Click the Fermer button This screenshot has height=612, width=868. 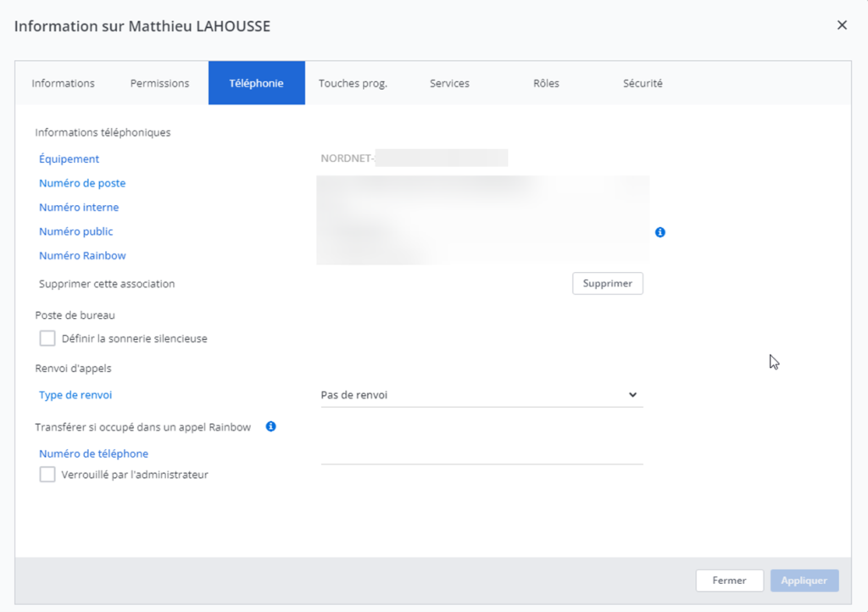click(x=729, y=581)
